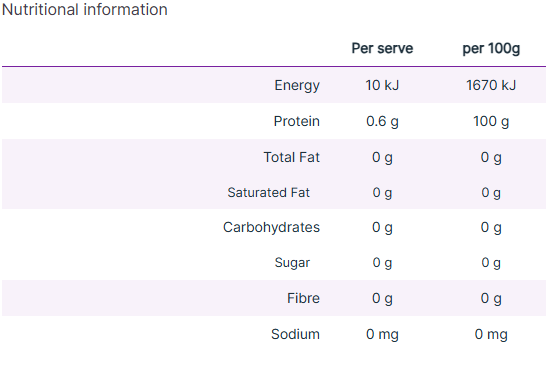Image resolution: width=555 pixels, height=377 pixels.
Task: Select the Total Fat label
Action: (x=292, y=157)
